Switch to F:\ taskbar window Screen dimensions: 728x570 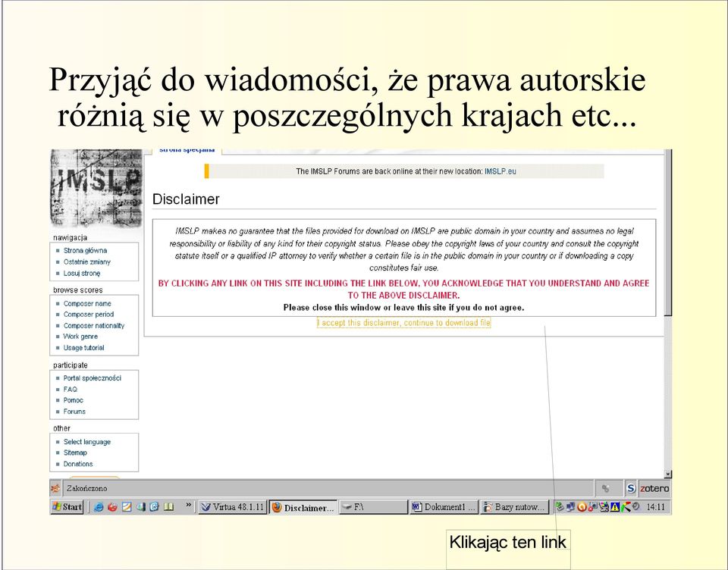[x=373, y=507]
